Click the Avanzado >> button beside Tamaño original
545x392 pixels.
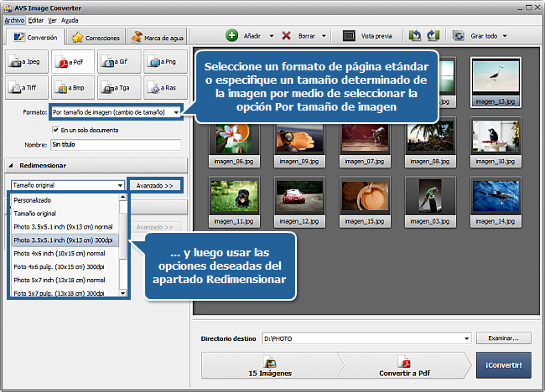154,186
